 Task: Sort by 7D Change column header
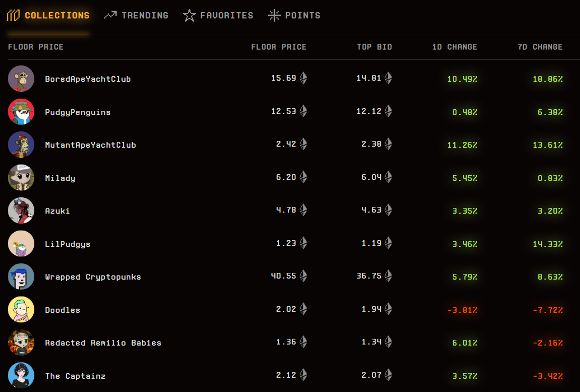tap(540, 47)
